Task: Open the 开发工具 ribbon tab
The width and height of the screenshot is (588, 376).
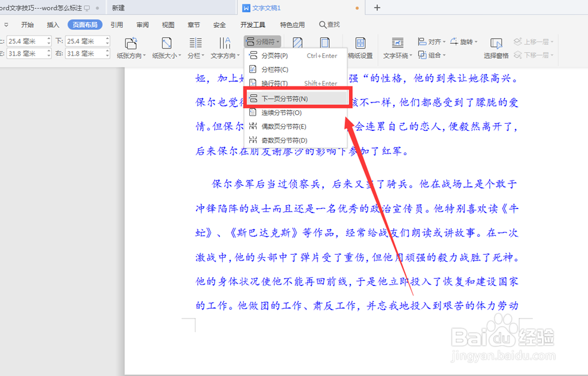Action: (x=253, y=25)
